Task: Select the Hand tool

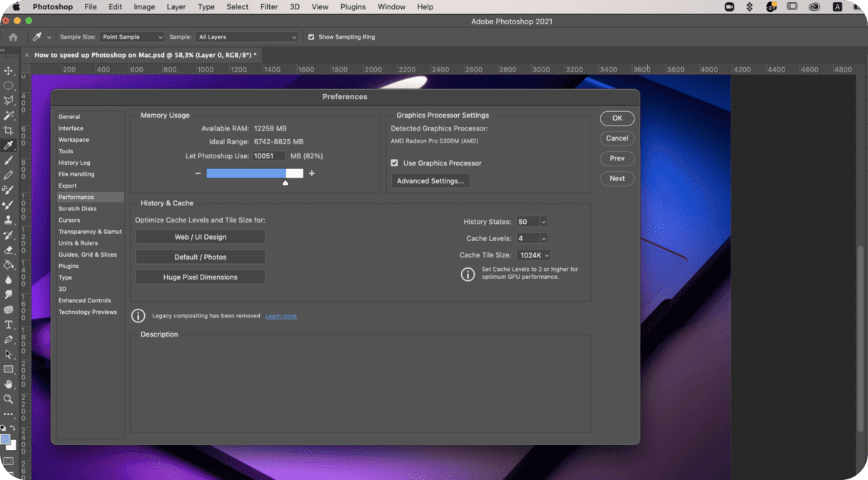Action: click(9, 384)
